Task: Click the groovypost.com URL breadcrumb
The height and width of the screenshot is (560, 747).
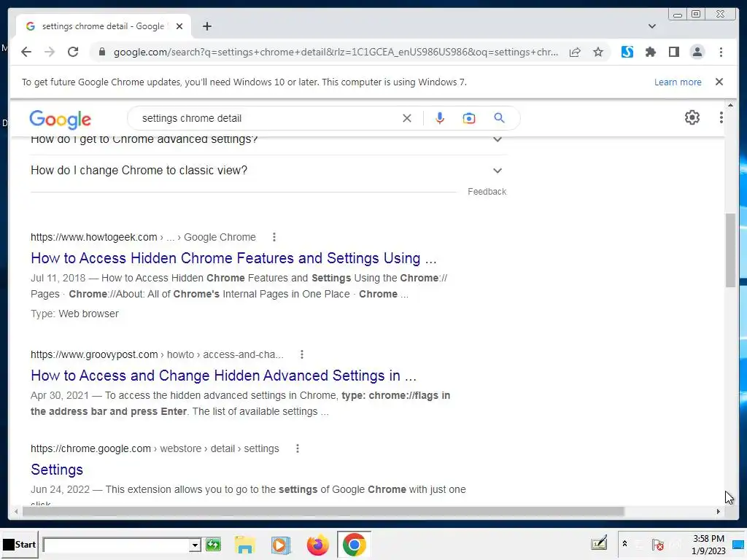Action: click(157, 355)
